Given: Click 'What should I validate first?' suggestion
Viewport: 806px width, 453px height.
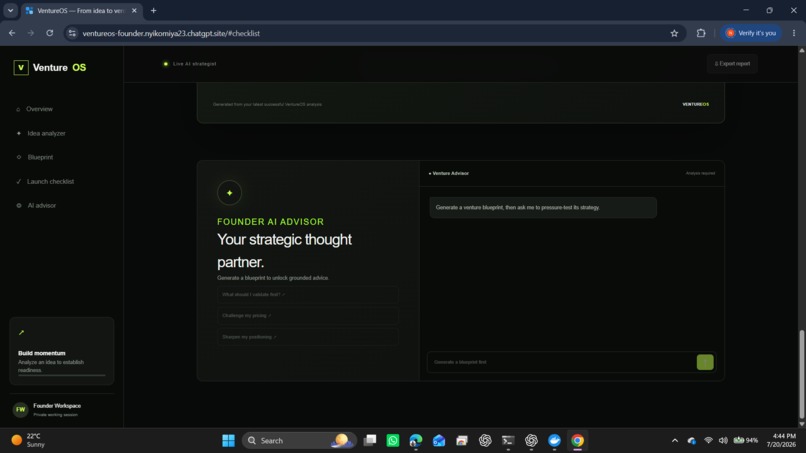Looking at the screenshot, I should [x=307, y=295].
